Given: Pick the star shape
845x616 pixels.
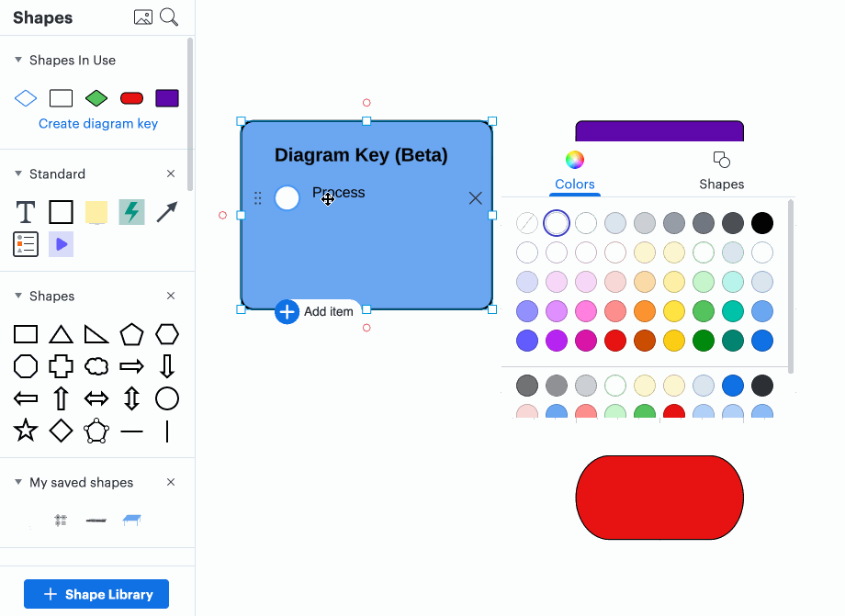Looking at the screenshot, I should 25,431.
